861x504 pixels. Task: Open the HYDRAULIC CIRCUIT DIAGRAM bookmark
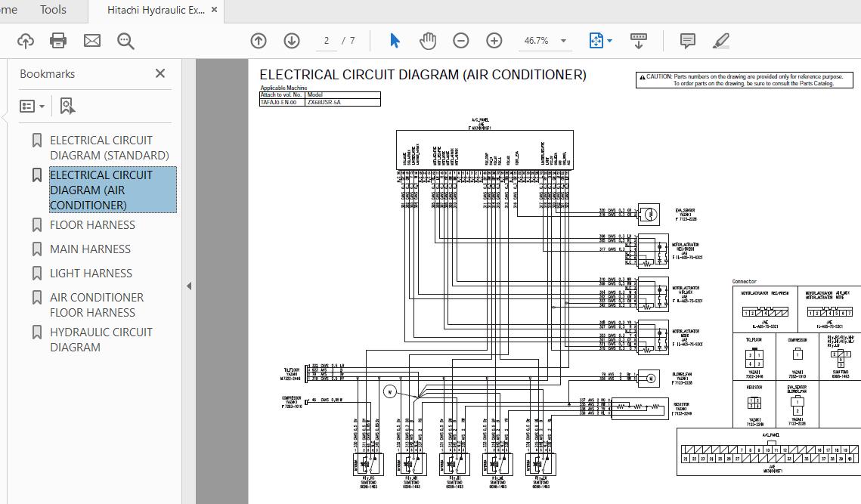tap(101, 339)
